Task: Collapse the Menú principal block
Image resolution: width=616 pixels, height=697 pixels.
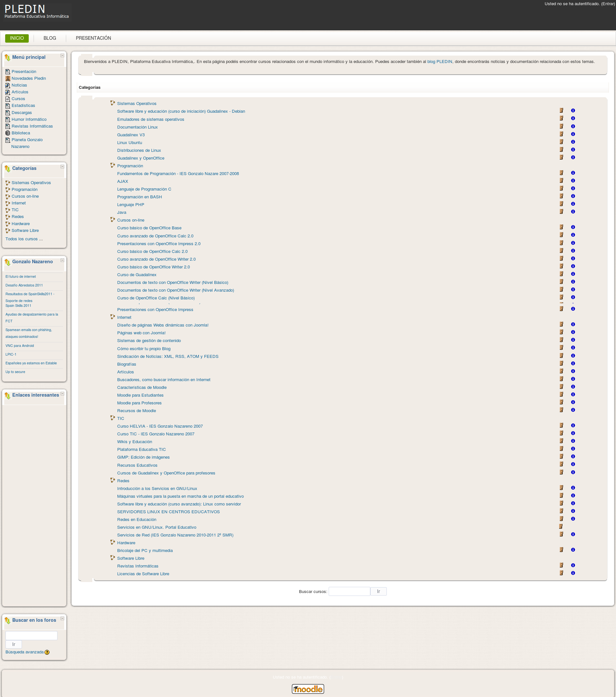Action: coord(62,55)
